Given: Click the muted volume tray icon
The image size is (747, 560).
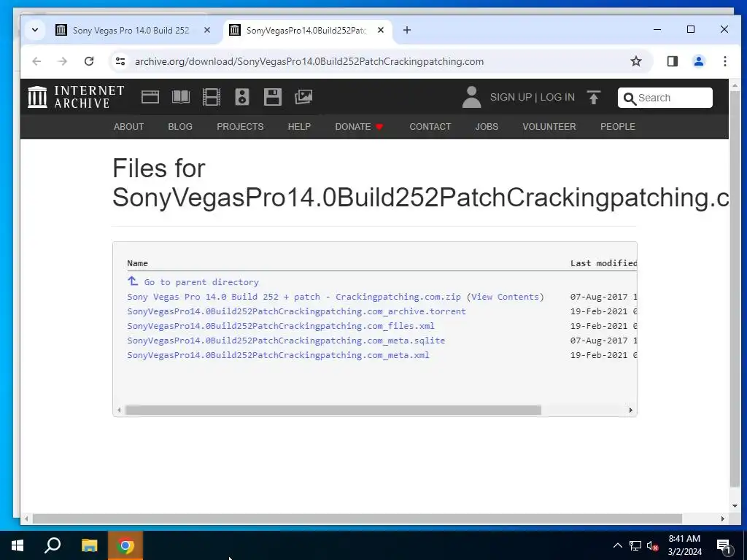Looking at the screenshot, I should click(x=652, y=545).
